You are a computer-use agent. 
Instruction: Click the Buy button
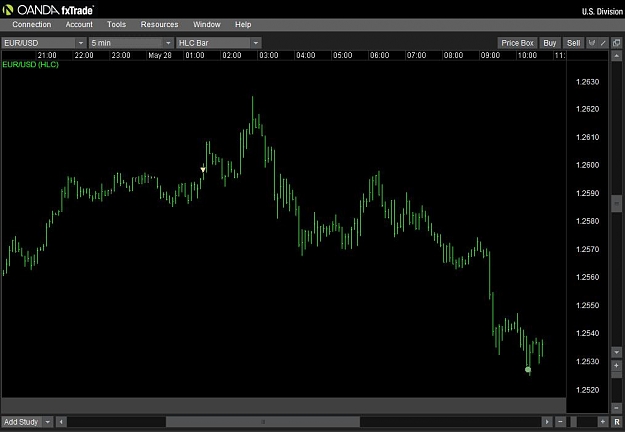coord(550,43)
